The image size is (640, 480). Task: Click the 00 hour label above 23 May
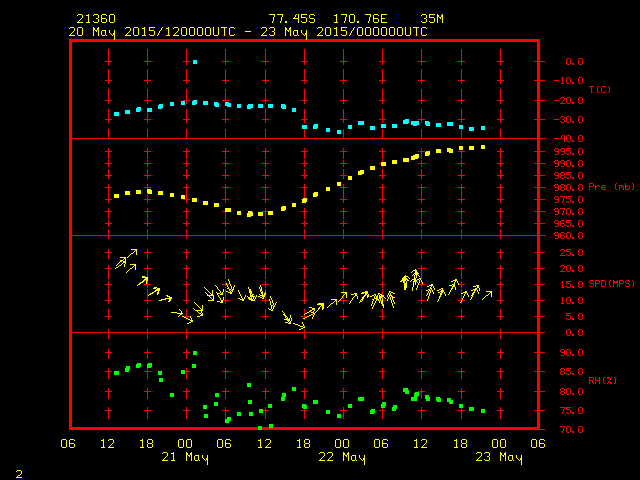point(499,444)
